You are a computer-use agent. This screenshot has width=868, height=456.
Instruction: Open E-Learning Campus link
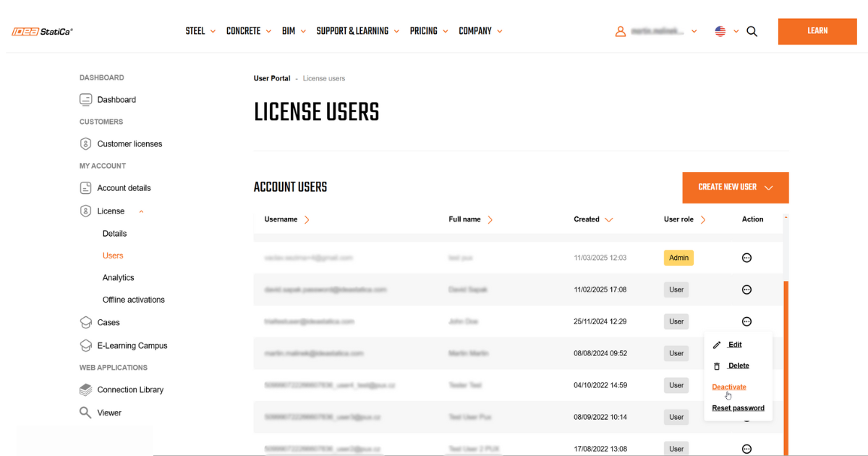click(132, 346)
